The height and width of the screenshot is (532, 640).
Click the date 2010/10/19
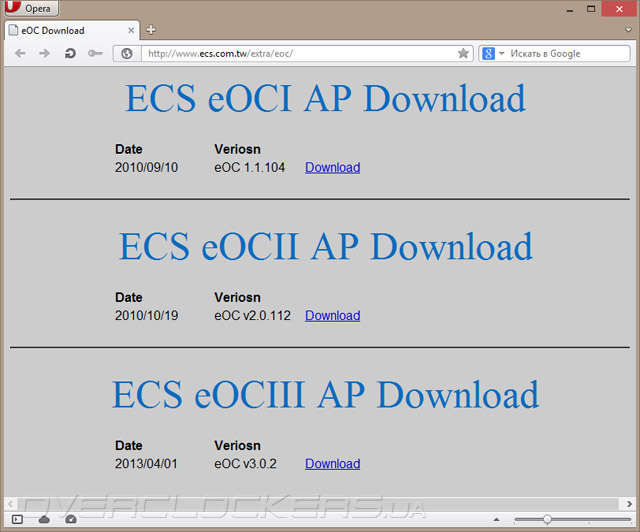(x=147, y=316)
